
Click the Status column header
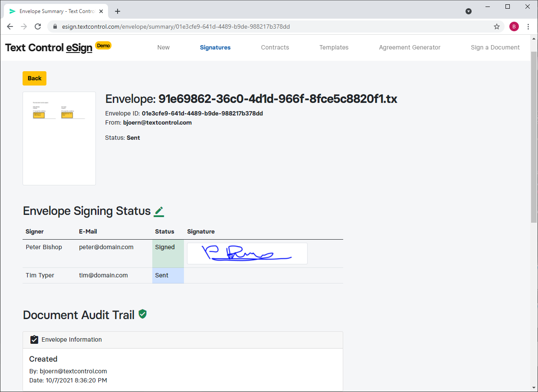click(164, 231)
